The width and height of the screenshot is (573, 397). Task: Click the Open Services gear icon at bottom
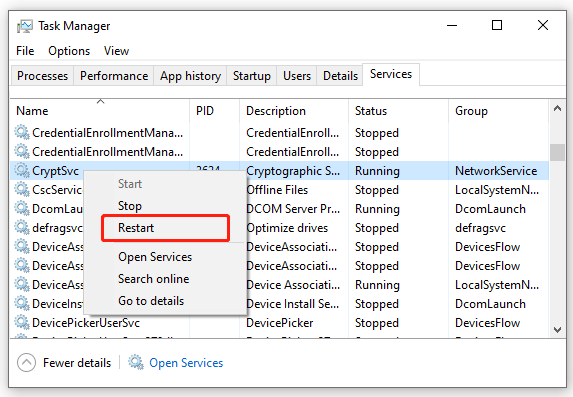(136, 362)
